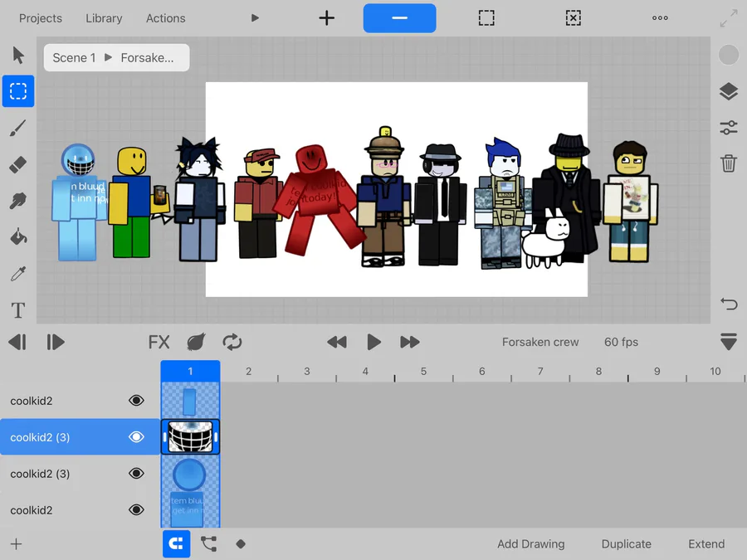Tap Duplicate
747x560 pixels.
pyautogui.click(x=626, y=543)
